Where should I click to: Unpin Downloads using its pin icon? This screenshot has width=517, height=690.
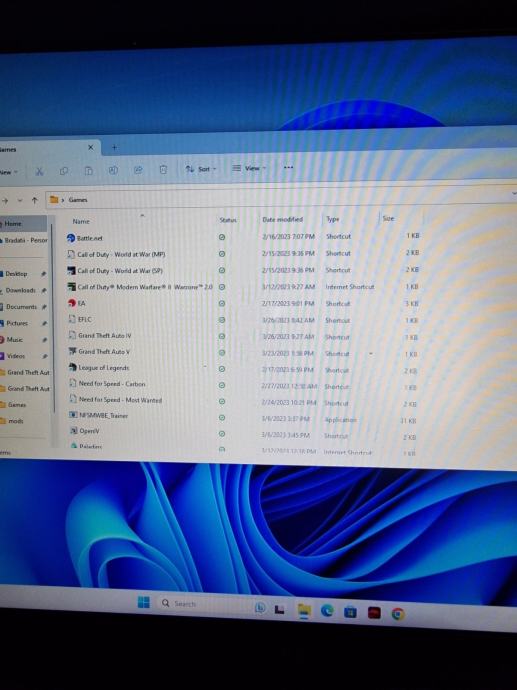[44, 290]
